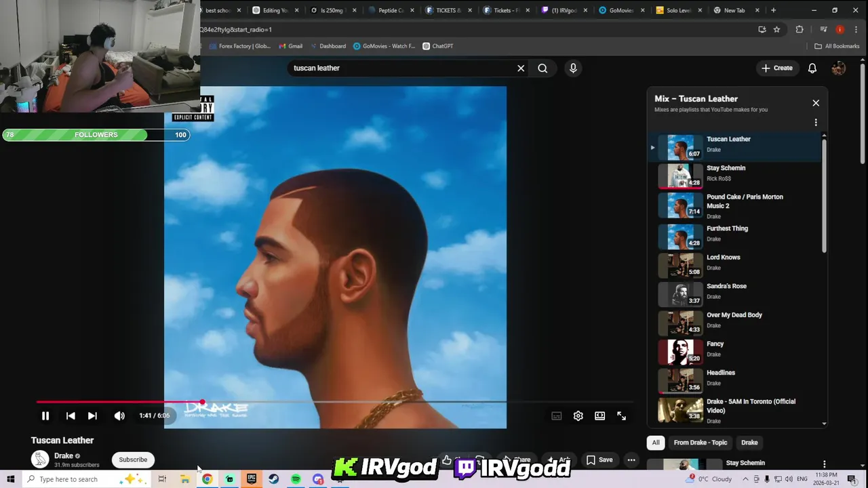The width and height of the screenshot is (868, 488).
Task: Open the video player settings gear
Action: pyautogui.click(x=578, y=416)
